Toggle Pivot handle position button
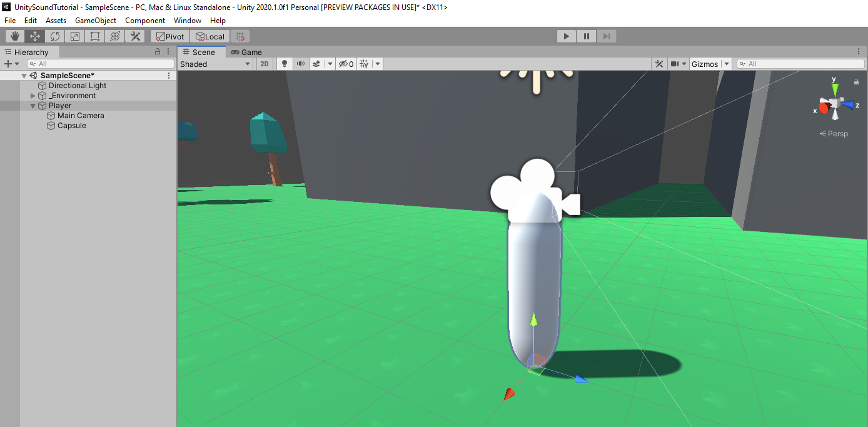 point(170,36)
